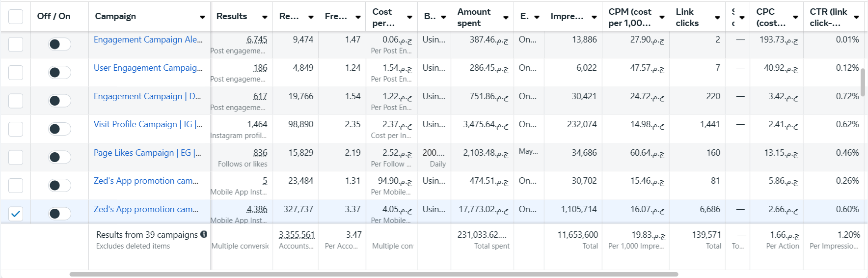Toggle Page Likes Campaign on/off switch

click(59, 157)
